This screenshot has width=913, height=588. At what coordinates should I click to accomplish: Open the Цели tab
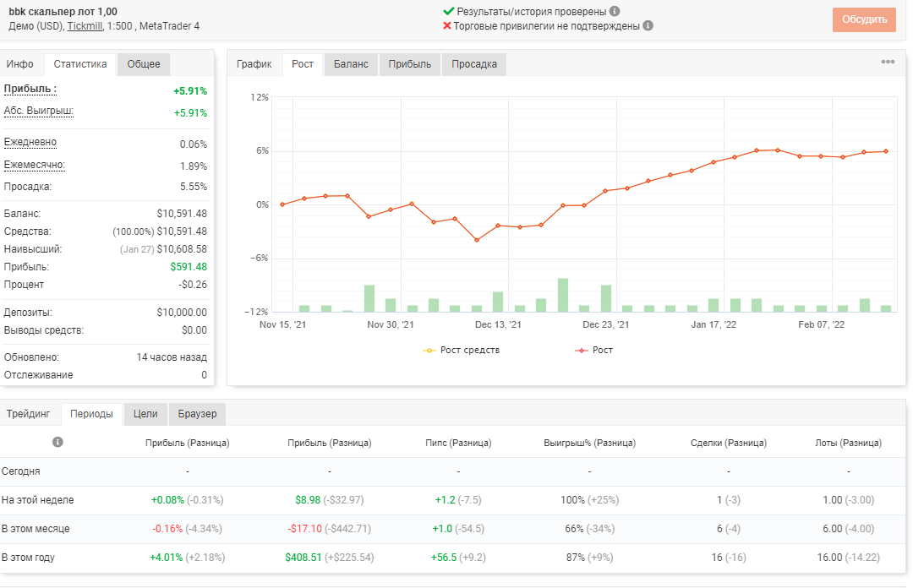(x=145, y=414)
